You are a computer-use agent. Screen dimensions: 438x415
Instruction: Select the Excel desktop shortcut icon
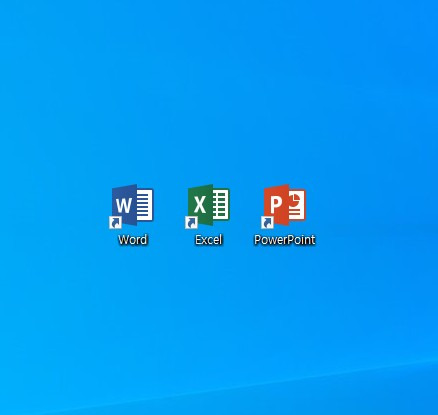point(208,206)
